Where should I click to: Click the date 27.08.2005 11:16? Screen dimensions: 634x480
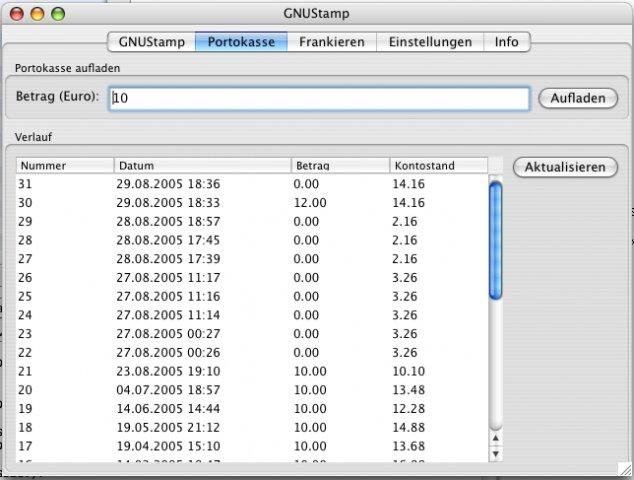point(168,296)
